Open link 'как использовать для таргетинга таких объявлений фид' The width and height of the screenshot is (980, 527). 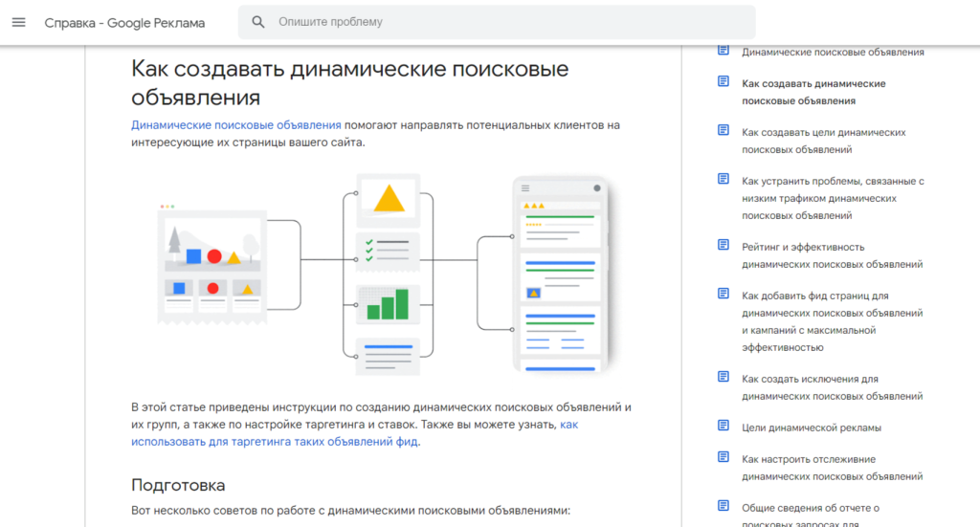[x=354, y=432]
